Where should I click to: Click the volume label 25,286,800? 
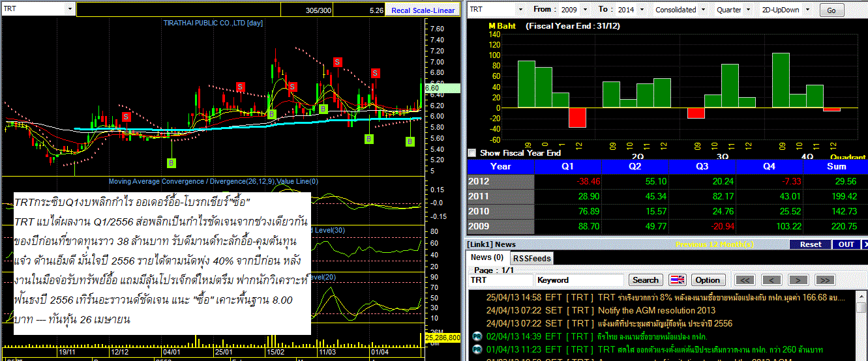443,338
